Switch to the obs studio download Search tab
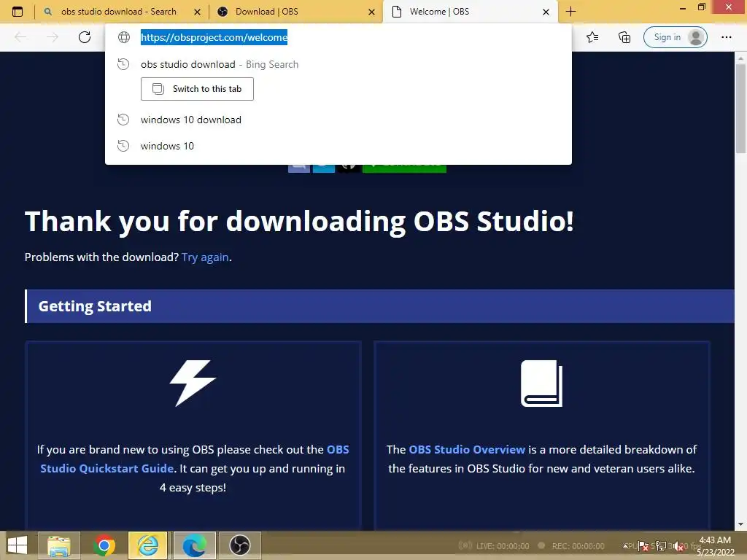 tap(118, 12)
